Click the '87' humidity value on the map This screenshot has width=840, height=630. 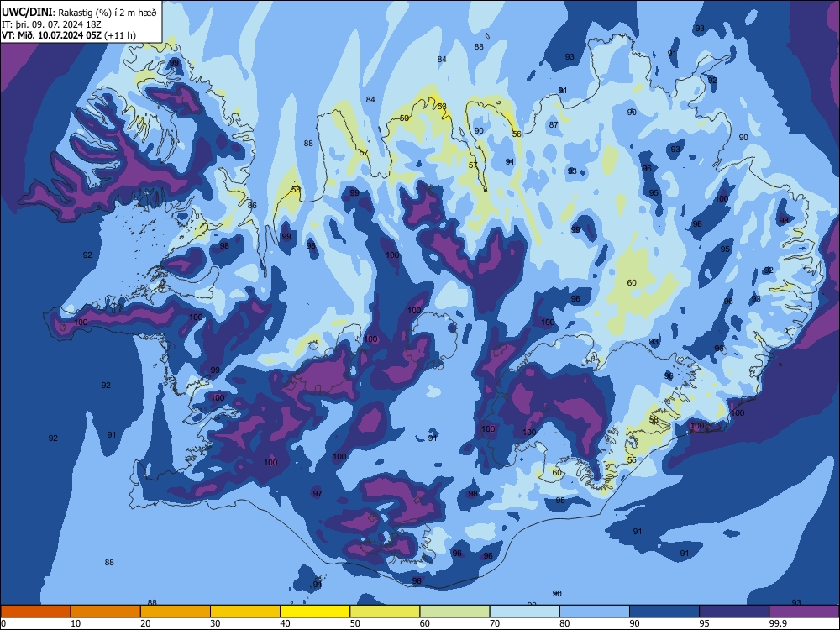tap(554, 125)
